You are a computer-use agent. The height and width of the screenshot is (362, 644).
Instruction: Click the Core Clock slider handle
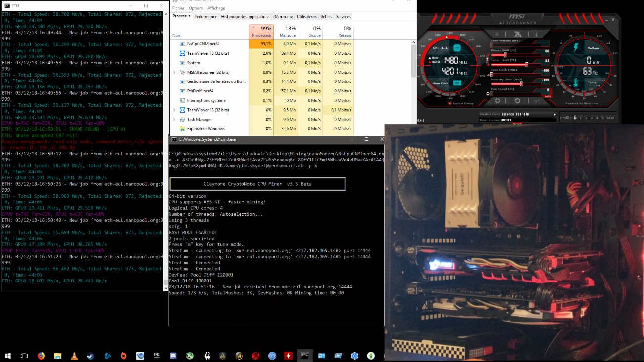[x=491, y=74]
